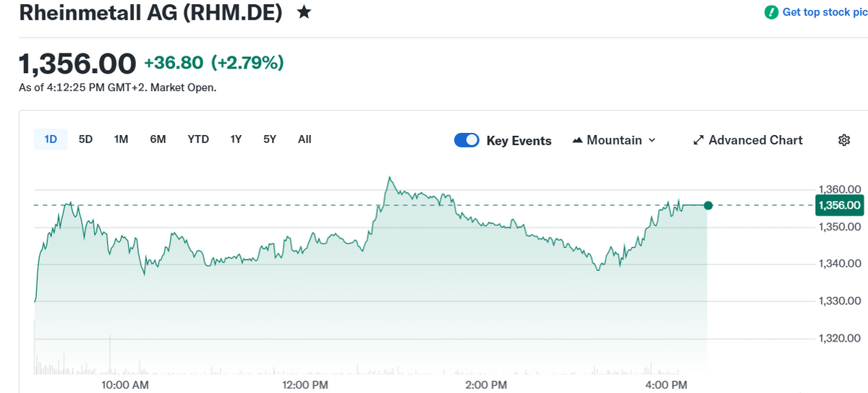Select the 1M chart range
This screenshot has width=868, height=393.
point(121,139)
